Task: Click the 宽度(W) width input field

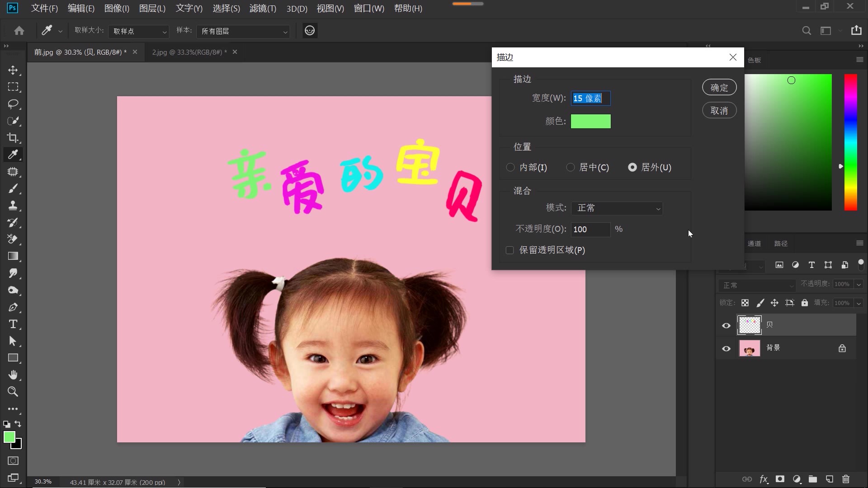Action: 590,98
